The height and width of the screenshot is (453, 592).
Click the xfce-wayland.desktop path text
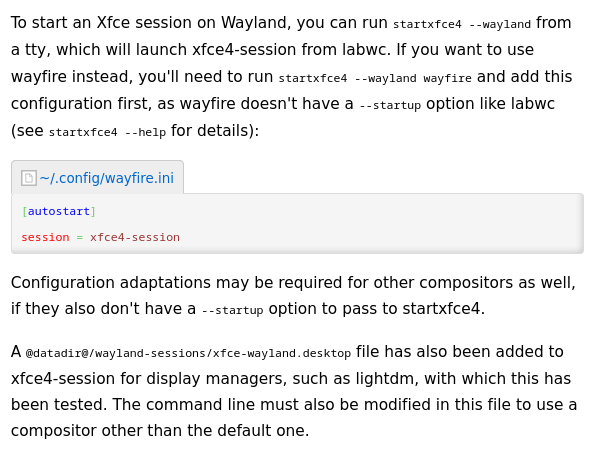[188, 353]
